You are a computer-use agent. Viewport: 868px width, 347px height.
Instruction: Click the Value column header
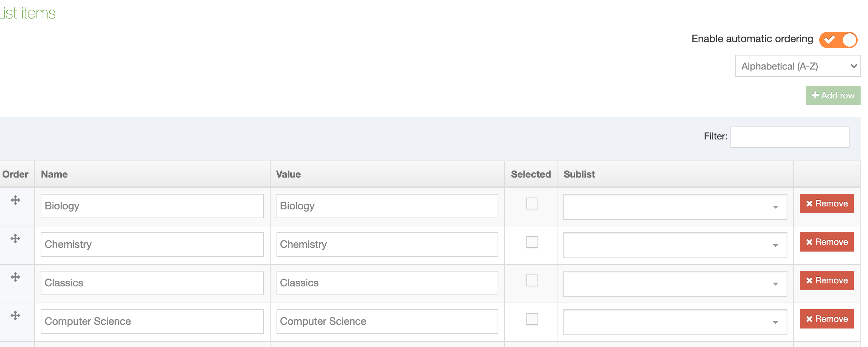(288, 174)
